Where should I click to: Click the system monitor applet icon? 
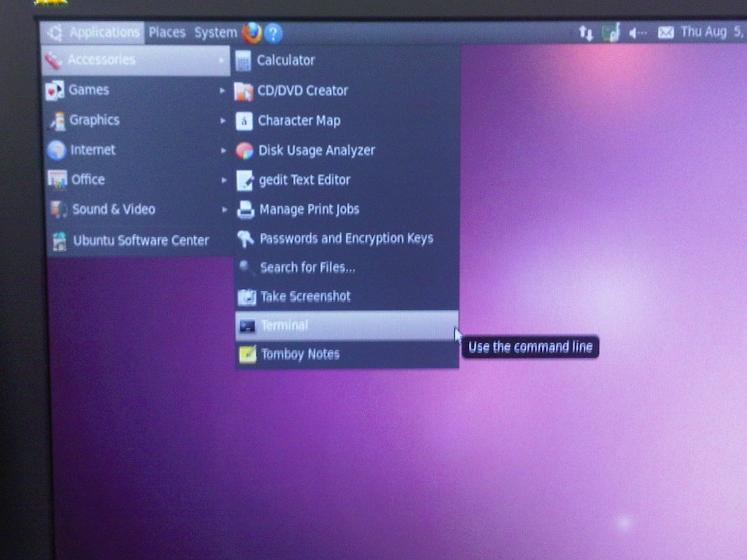coord(611,33)
